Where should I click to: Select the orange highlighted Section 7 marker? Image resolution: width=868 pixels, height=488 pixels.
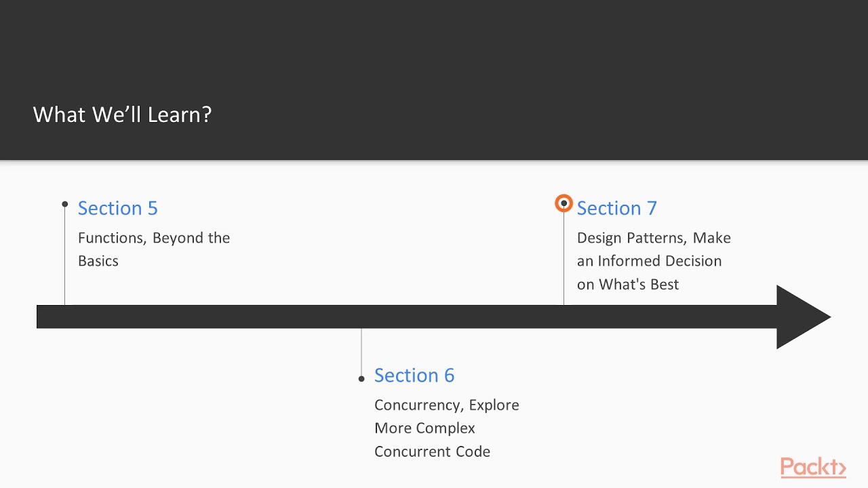point(564,203)
